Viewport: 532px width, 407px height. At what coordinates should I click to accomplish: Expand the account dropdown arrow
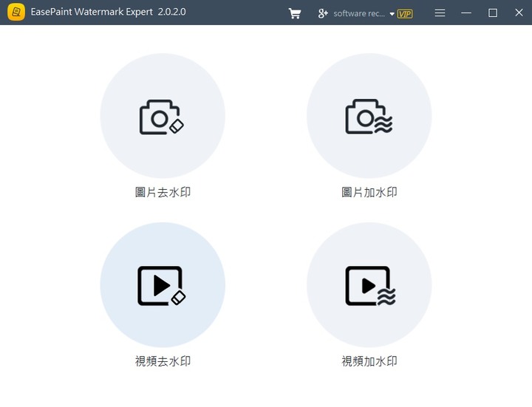392,14
